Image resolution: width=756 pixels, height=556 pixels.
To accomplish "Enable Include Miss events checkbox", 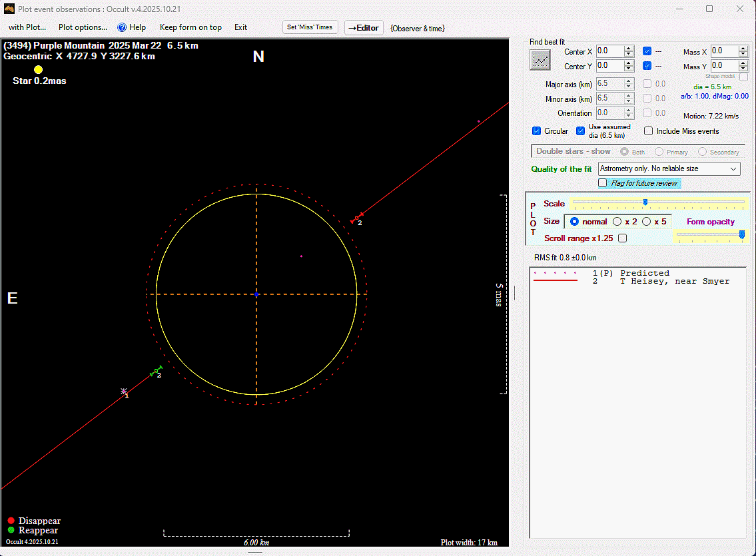I will (x=649, y=131).
